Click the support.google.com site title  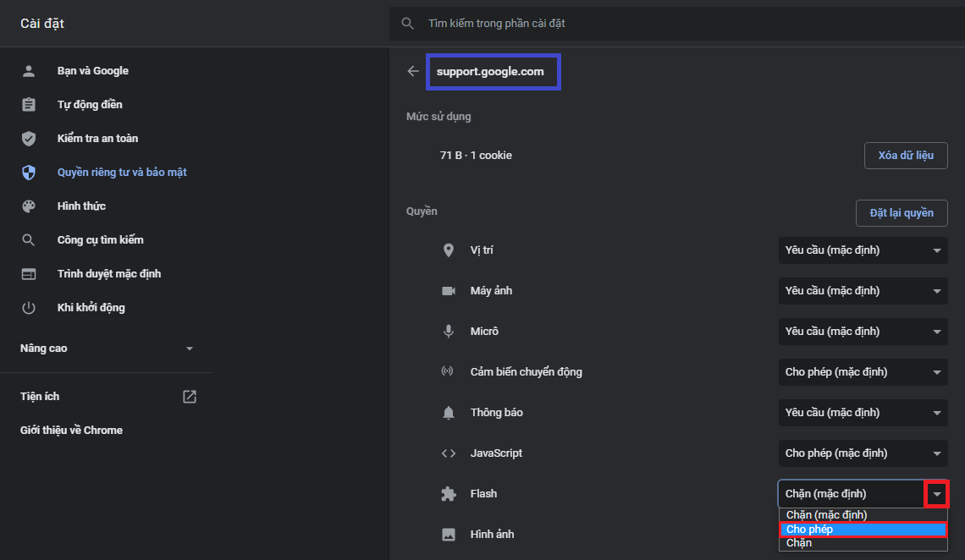490,71
